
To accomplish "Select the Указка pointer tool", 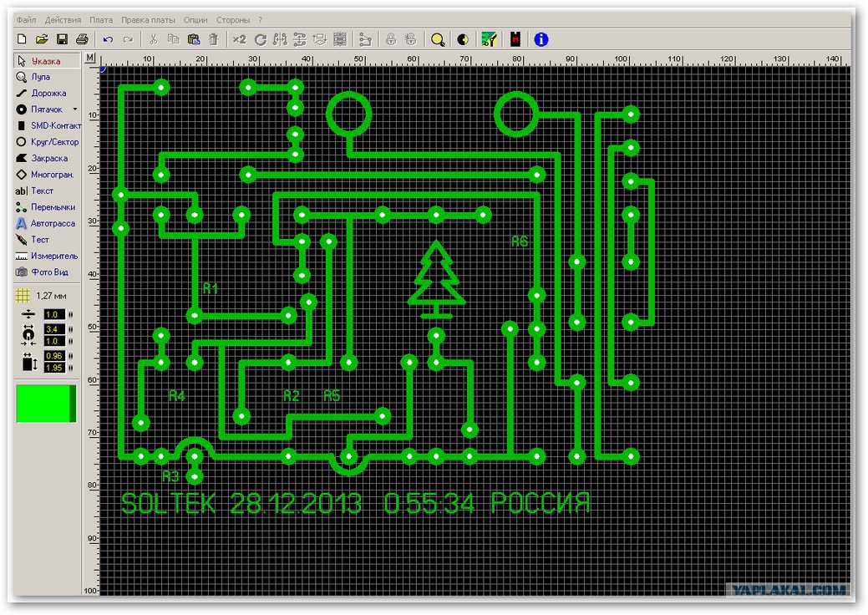I will (x=47, y=61).
